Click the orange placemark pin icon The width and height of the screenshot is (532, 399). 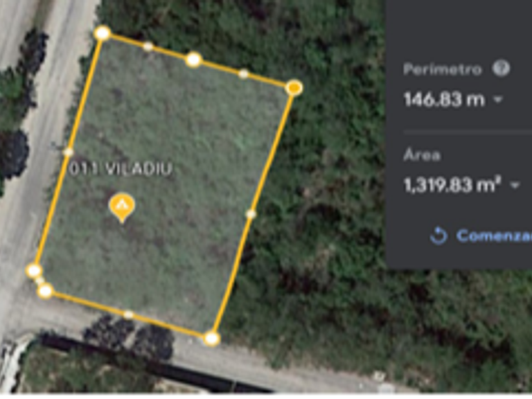[x=122, y=207]
